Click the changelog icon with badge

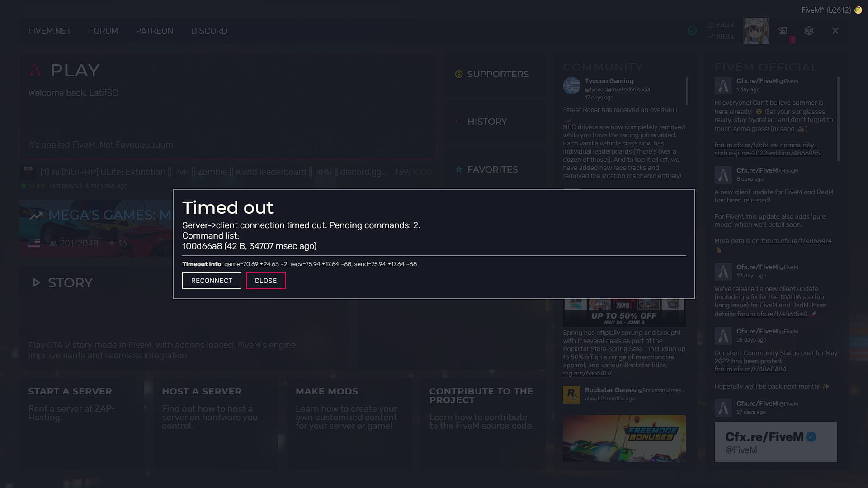[x=783, y=31]
